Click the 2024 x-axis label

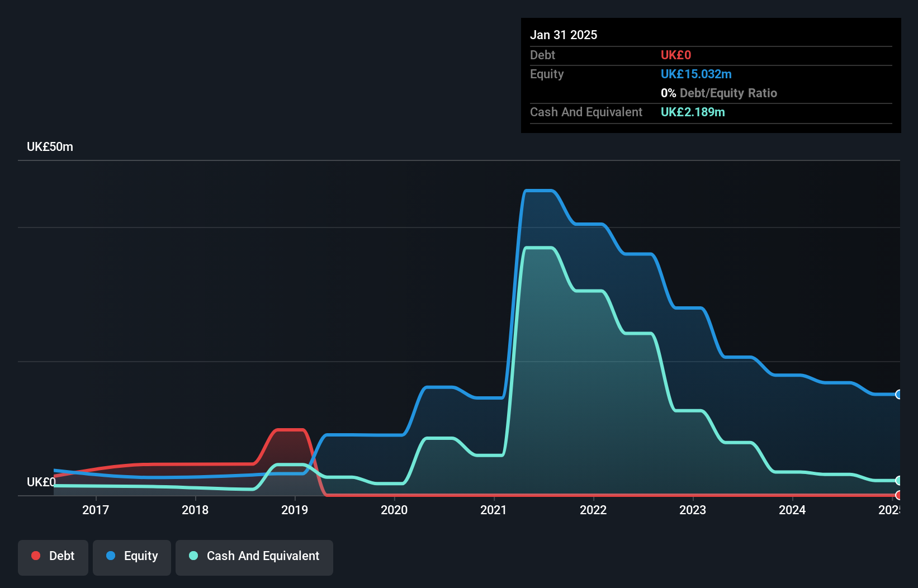[x=792, y=510]
